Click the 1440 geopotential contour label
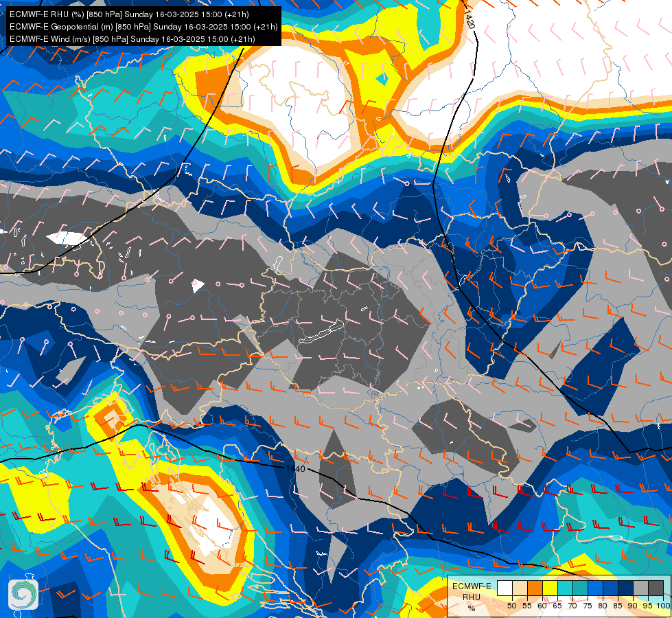 pos(295,468)
